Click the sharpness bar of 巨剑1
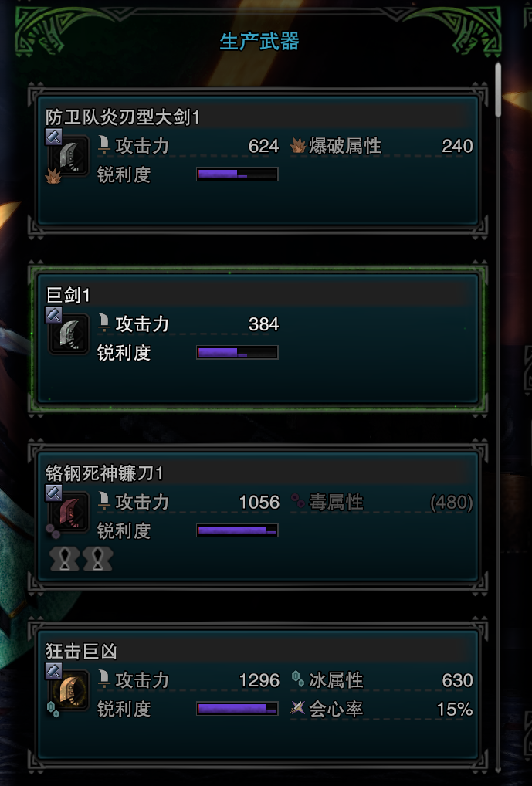Viewport: 532px width, 786px height. click(x=237, y=352)
